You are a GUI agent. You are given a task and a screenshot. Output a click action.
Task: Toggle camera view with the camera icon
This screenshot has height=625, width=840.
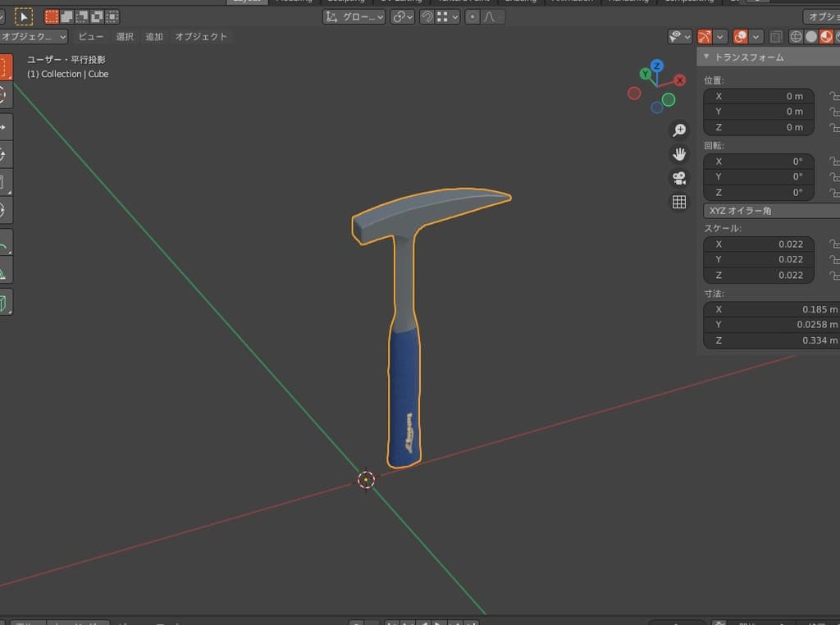[679, 178]
